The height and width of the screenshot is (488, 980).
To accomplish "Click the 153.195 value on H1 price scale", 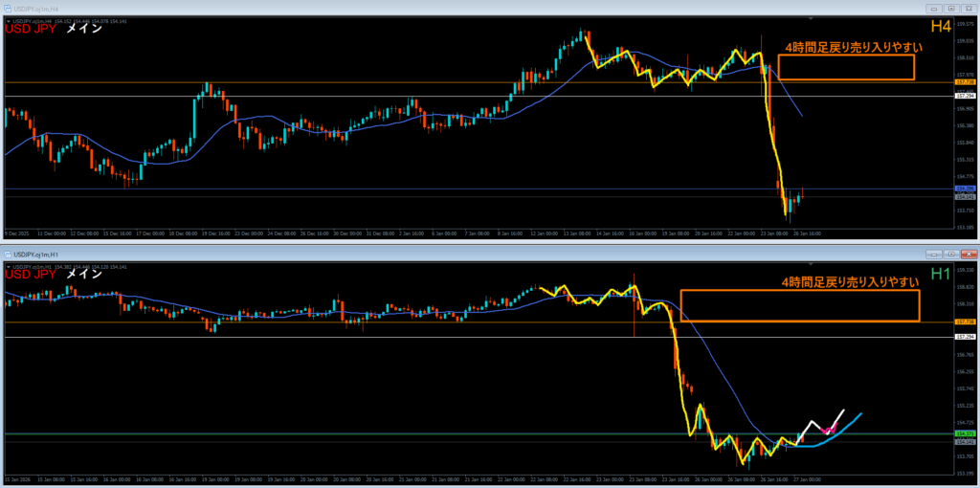I will tap(965, 473).
